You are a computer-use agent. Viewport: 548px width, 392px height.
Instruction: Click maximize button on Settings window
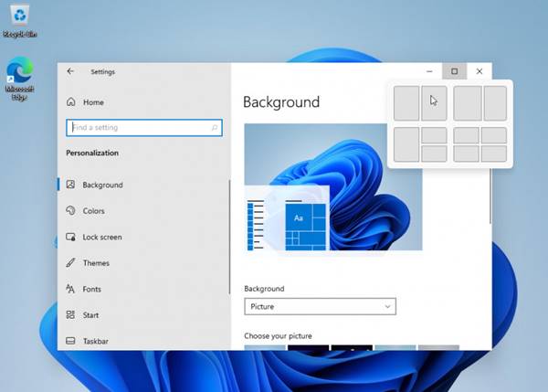(454, 71)
